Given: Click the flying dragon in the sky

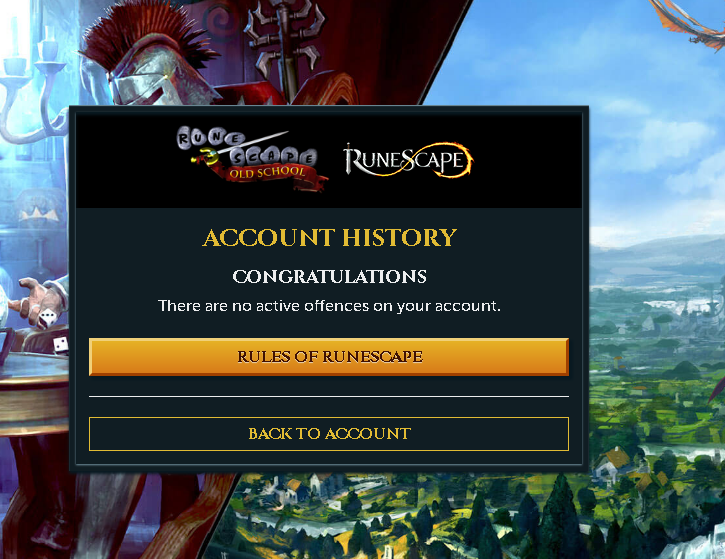Looking at the screenshot, I should [688, 23].
